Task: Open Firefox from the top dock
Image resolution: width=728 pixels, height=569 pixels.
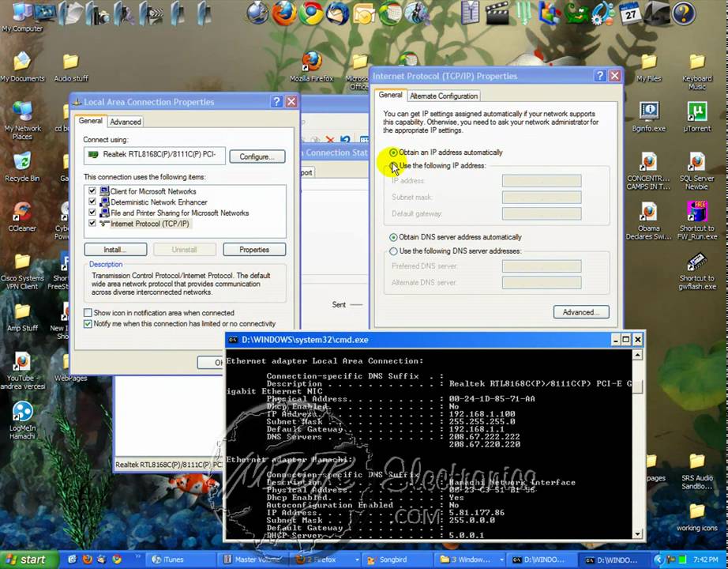Action: [x=283, y=13]
